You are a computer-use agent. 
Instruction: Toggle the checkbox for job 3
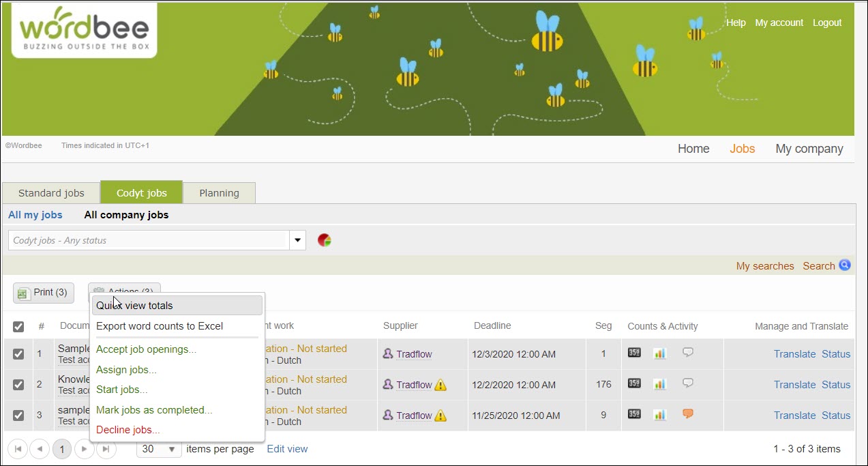(x=18, y=416)
